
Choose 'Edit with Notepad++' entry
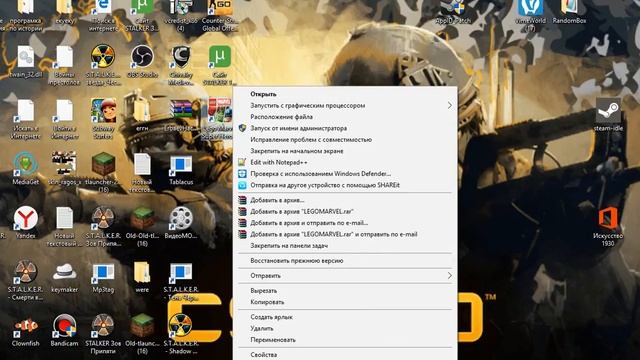[x=345, y=162]
